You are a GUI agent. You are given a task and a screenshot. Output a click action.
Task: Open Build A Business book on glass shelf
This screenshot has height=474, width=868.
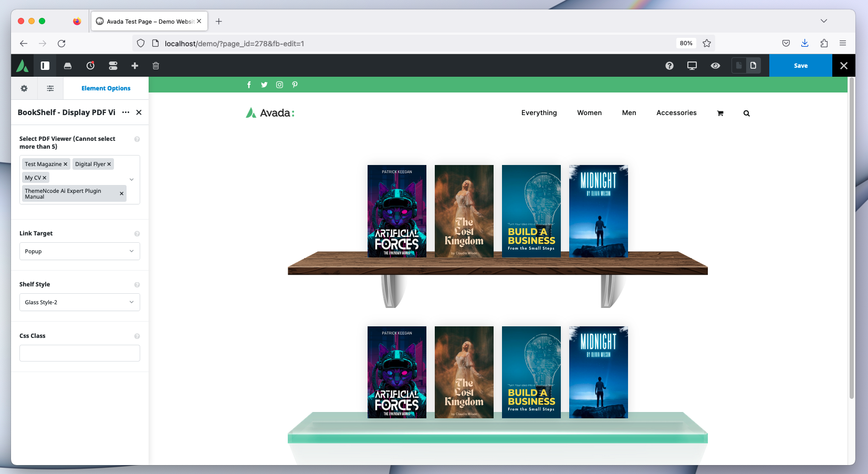(x=531, y=372)
